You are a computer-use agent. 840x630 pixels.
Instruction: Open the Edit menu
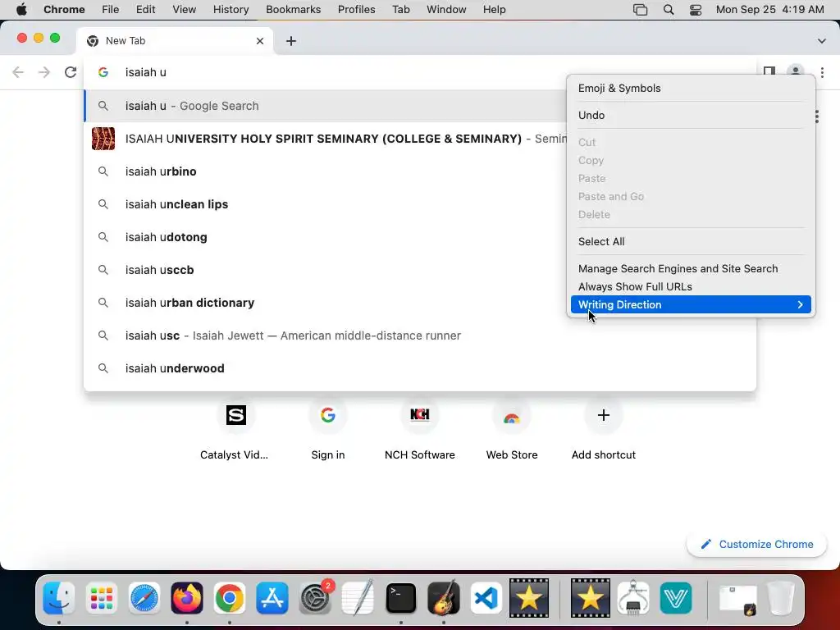pos(145,10)
